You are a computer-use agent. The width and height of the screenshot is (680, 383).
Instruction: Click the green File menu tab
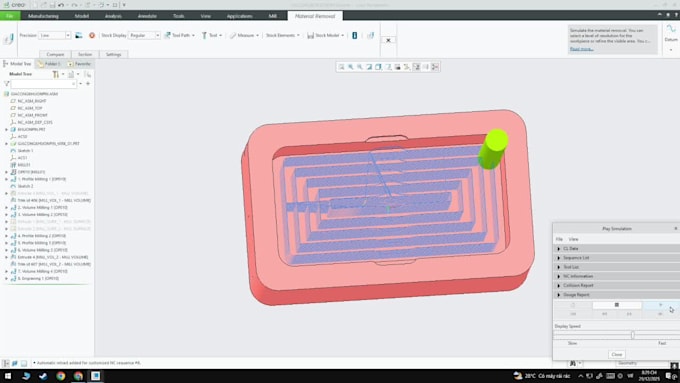pos(10,16)
